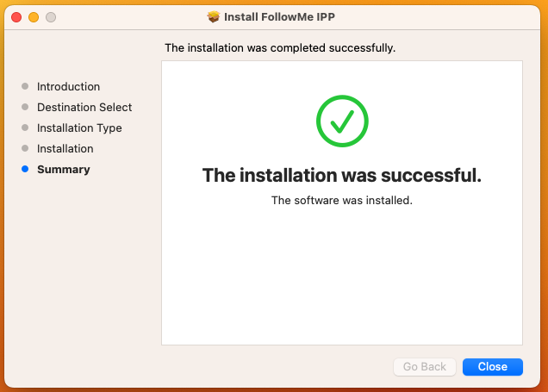The width and height of the screenshot is (548, 392).
Task: Click the red close window button
Action: 16,17
